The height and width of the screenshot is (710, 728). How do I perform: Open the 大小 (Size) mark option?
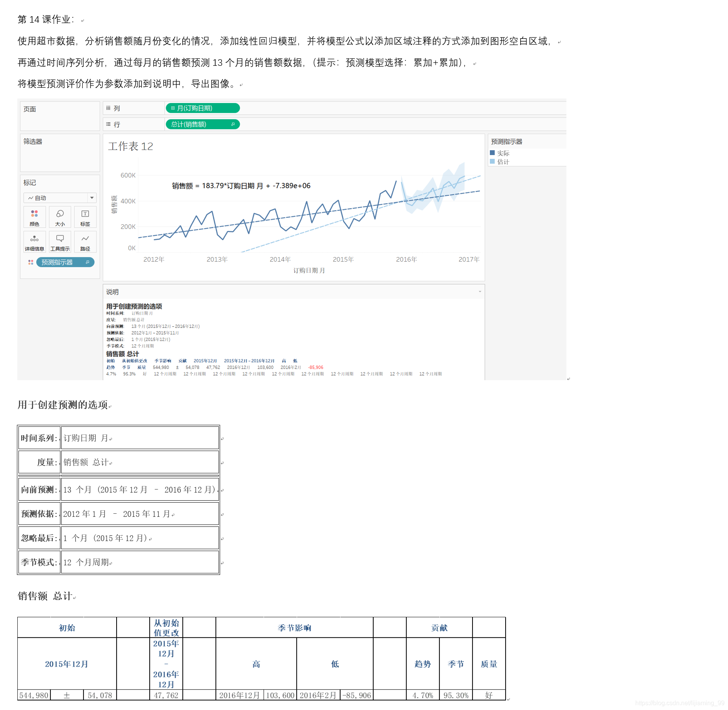click(x=60, y=214)
